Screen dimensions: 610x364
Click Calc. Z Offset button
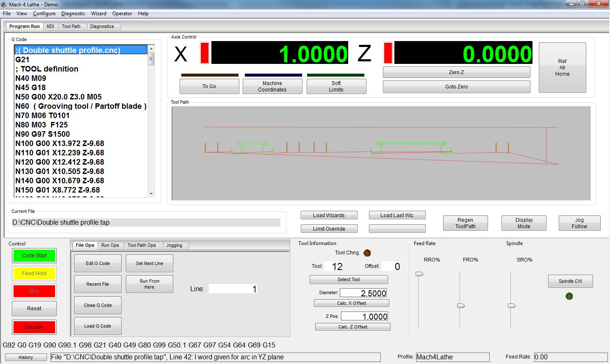point(353,327)
